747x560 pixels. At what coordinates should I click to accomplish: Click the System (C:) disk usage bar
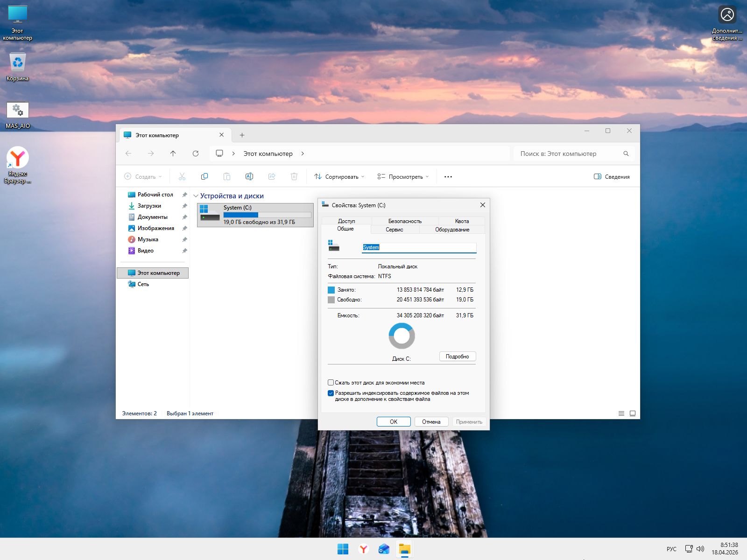pyautogui.click(x=267, y=215)
